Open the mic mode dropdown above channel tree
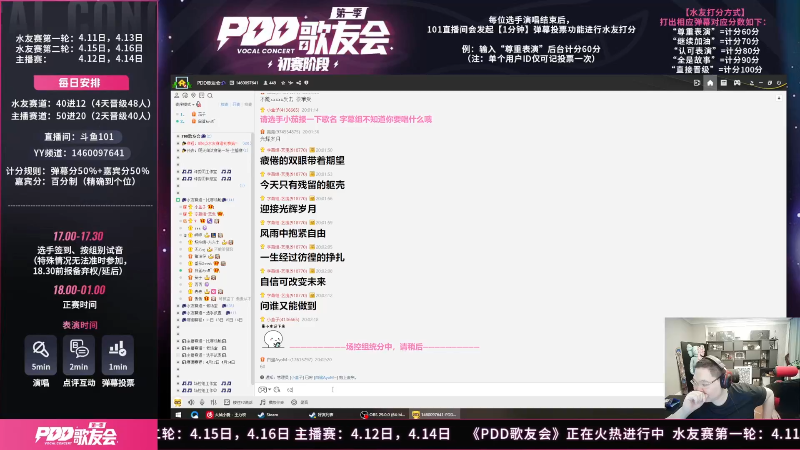This screenshot has width=800, height=450. click(185, 104)
